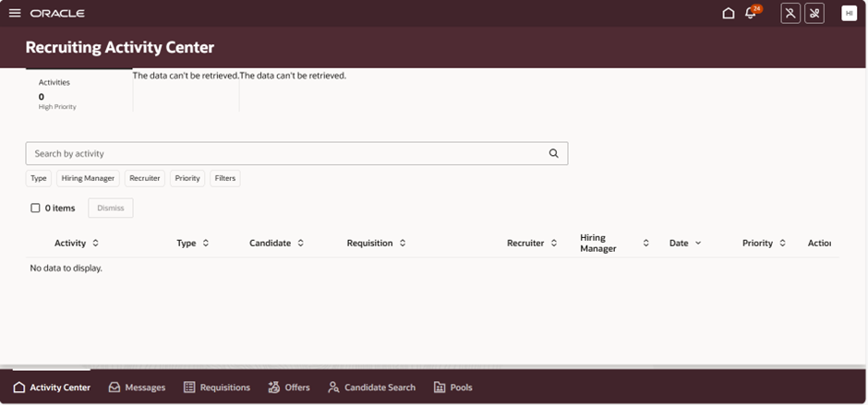
Task: Sort by Priority column arrows
Action: point(782,243)
